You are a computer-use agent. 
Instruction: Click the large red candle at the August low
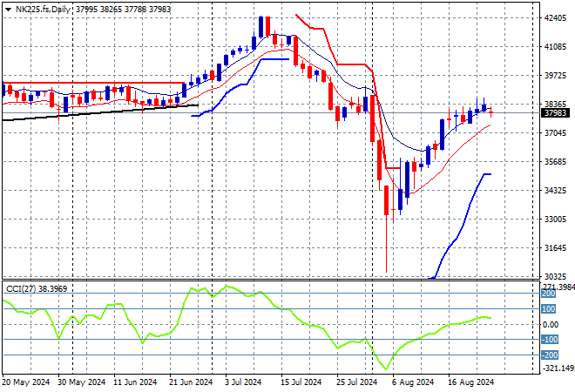[x=386, y=200]
